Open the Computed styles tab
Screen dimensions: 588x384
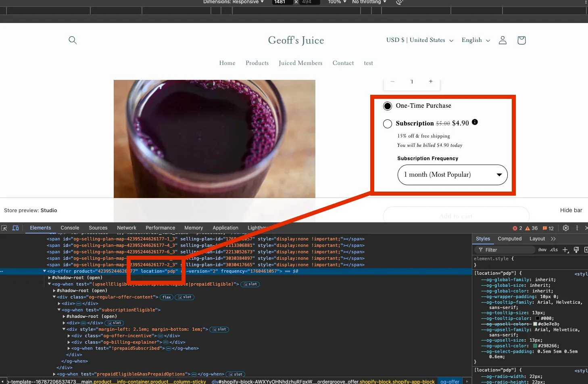[x=510, y=239]
